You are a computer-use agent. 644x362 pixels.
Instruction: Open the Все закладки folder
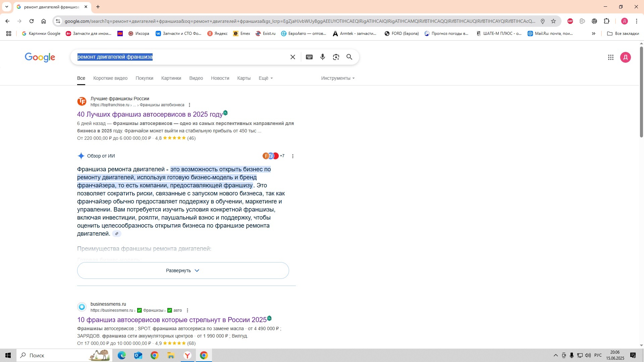coord(623,34)
